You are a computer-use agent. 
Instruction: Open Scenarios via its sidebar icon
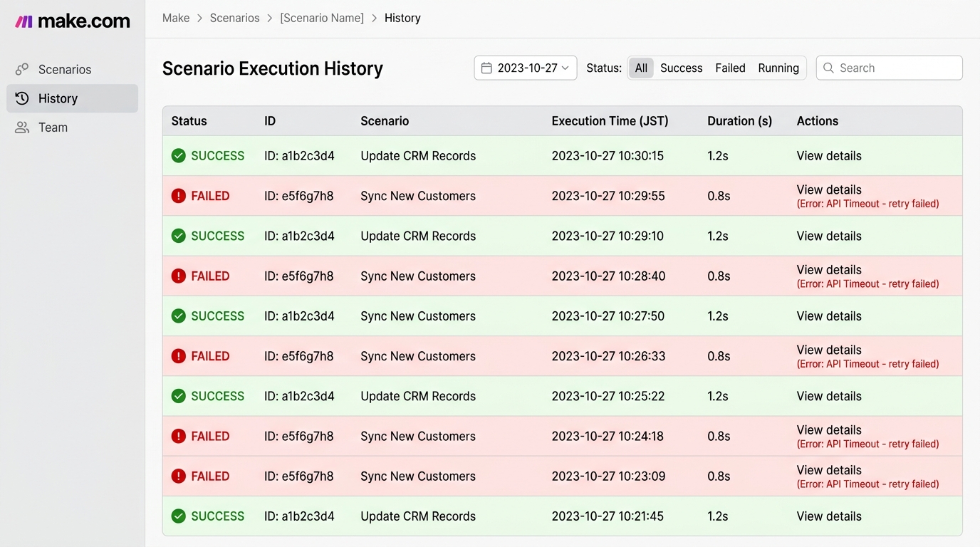(22, 69)
